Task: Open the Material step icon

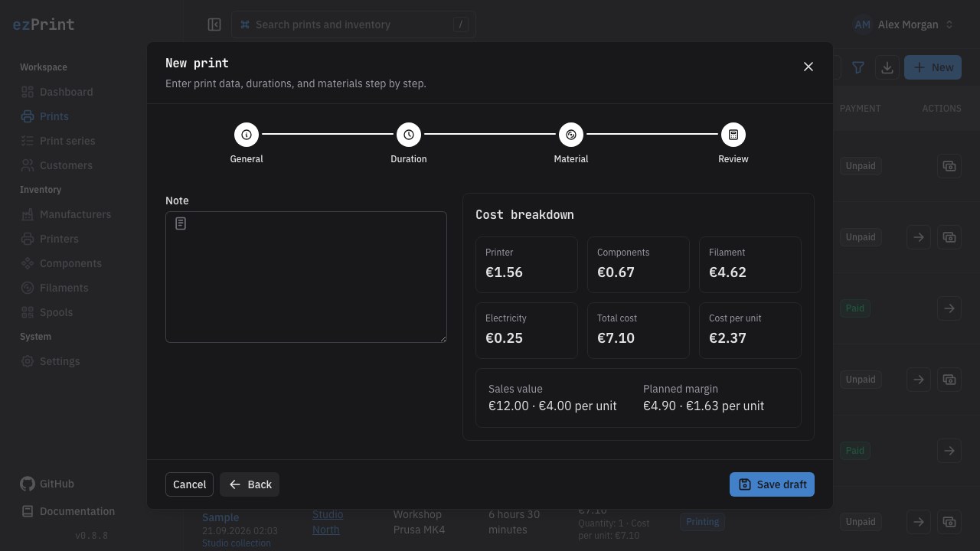Action: 571,135
